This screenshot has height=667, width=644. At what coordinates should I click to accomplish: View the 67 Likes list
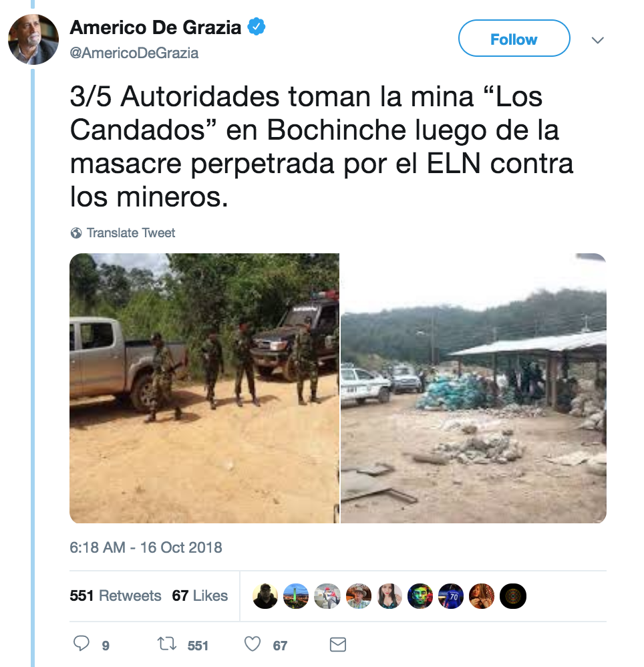point(200,595)
